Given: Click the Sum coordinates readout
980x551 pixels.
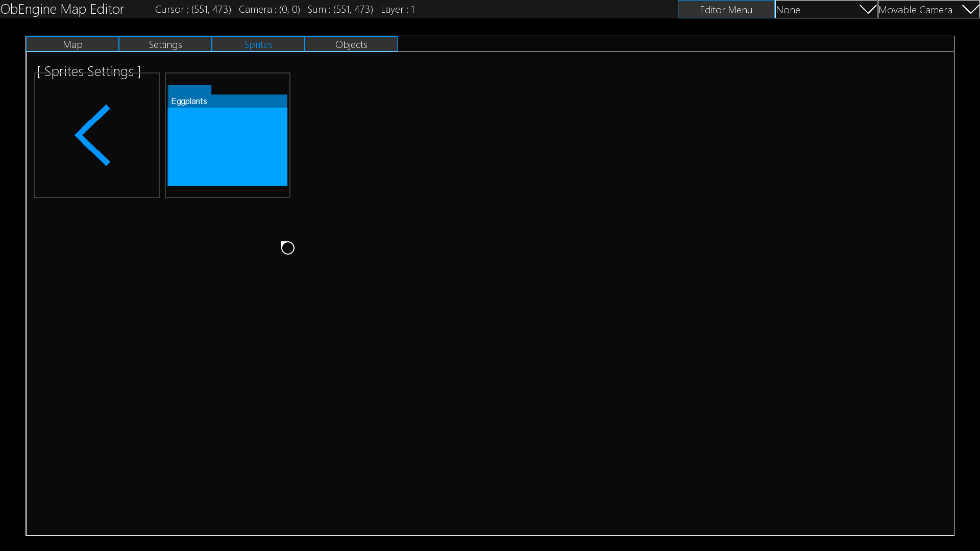Looking at the screenshot, I should tap(340, 9).
